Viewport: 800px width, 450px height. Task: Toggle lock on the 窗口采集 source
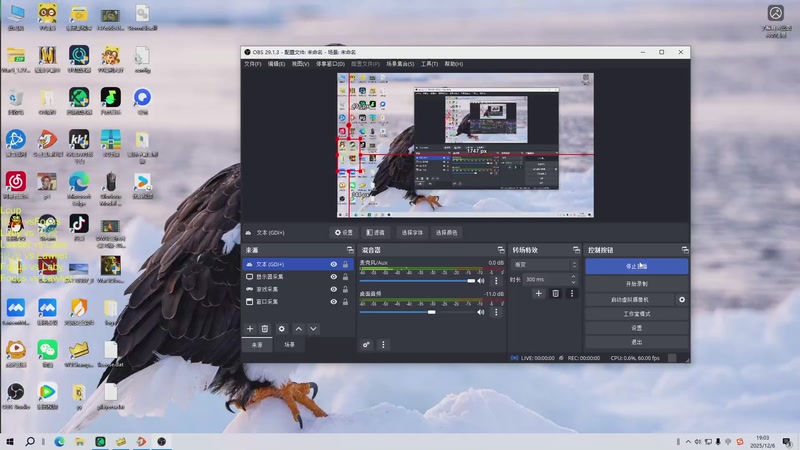[x=345, y=302]
